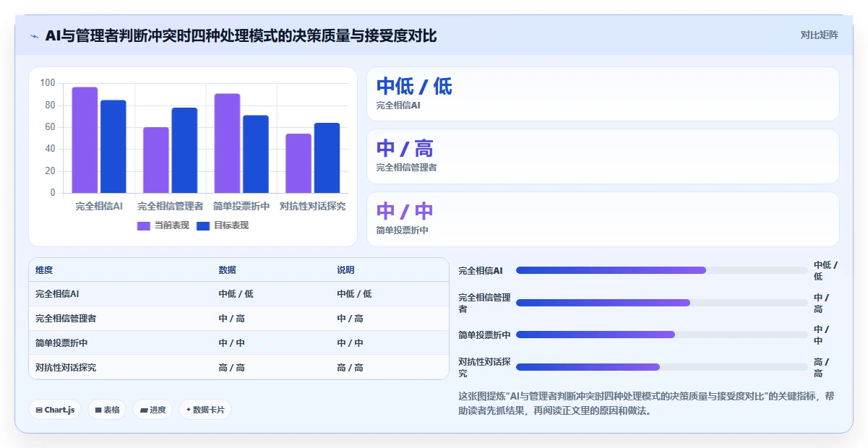
Task: Click the blue bar for 完全相信管理者
Action: (x=184, y=150)
